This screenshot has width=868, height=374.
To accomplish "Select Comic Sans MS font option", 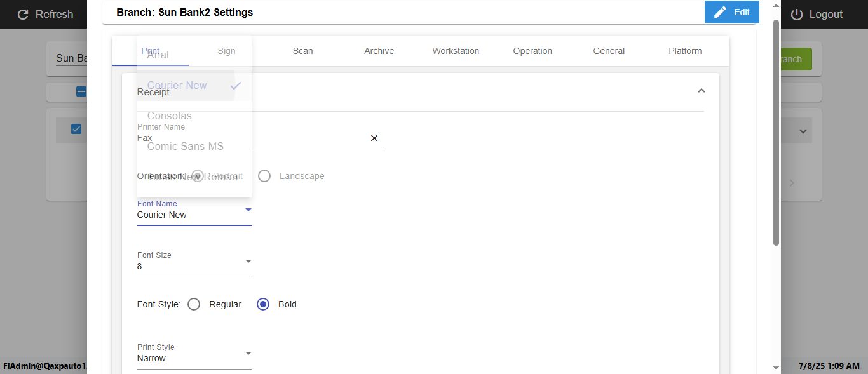I will click(x=186, y=147).
